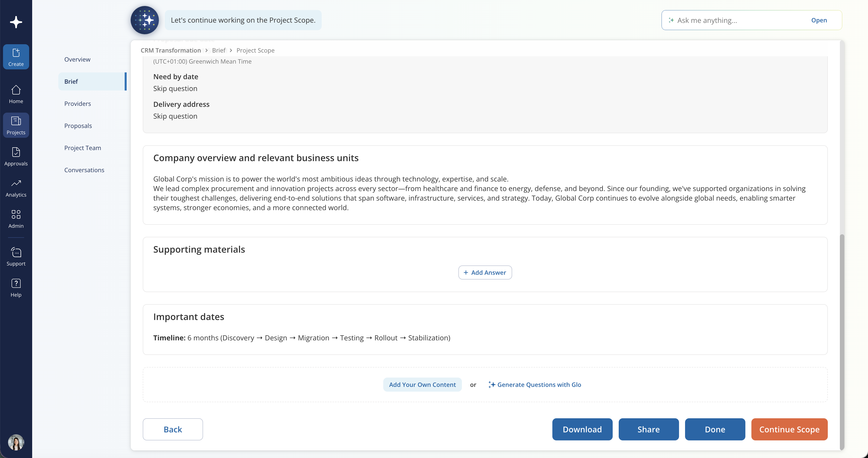Go to Home via sidebar icon
Viewport: 868px width, 458px height.
[x=16, y=94]
